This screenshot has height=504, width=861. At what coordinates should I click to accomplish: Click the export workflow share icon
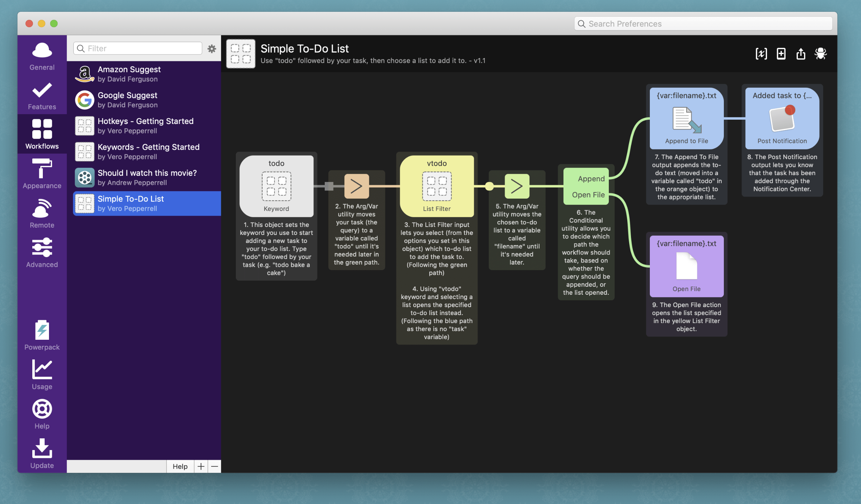(x=801, y=54)
